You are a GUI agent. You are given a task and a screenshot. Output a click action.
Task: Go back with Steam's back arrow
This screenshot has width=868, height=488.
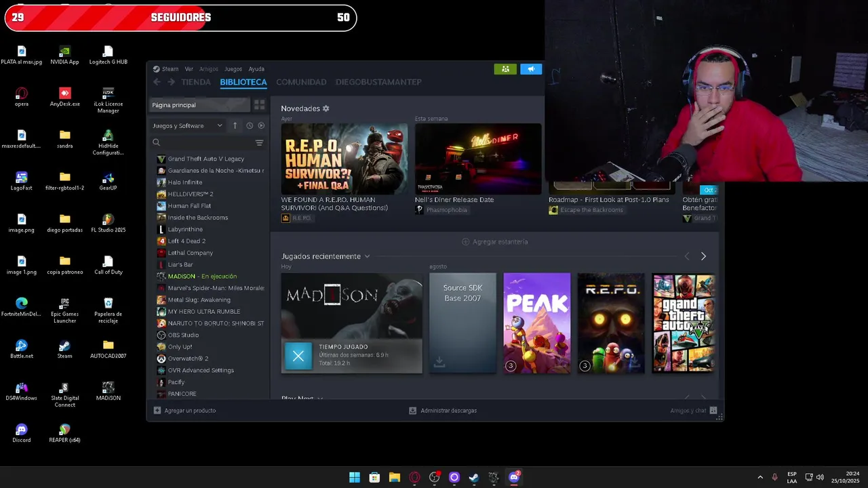coord(157,82)
